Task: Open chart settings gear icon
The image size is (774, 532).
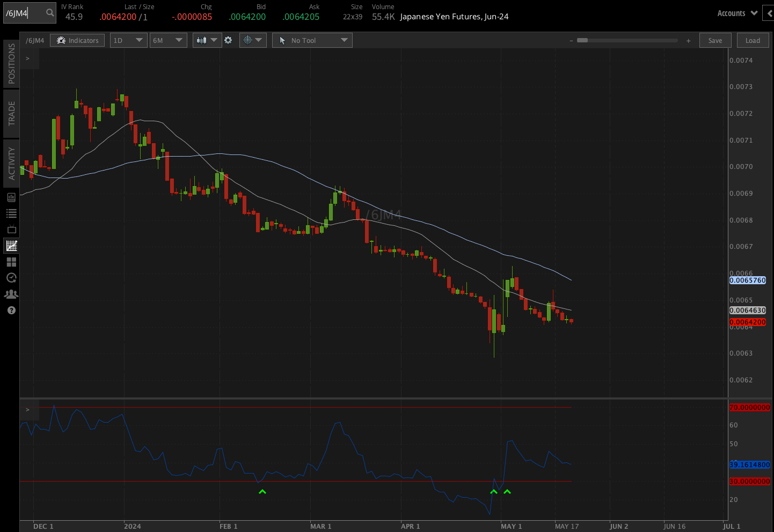Action: [x=228, y=40]
